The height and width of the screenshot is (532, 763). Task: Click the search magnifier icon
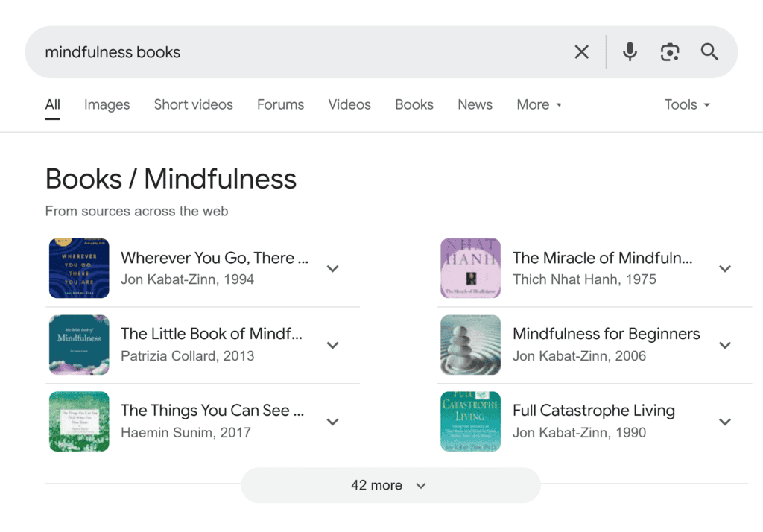click(709, 51)
